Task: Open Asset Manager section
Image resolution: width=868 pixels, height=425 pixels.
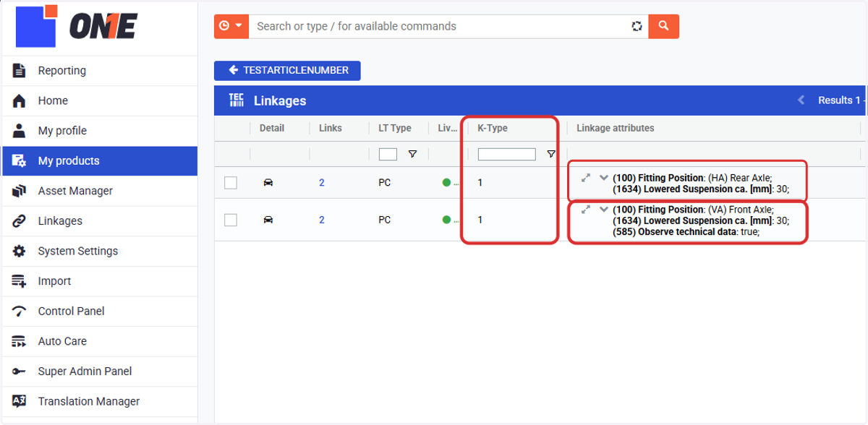Action: [x=99, y=191]
